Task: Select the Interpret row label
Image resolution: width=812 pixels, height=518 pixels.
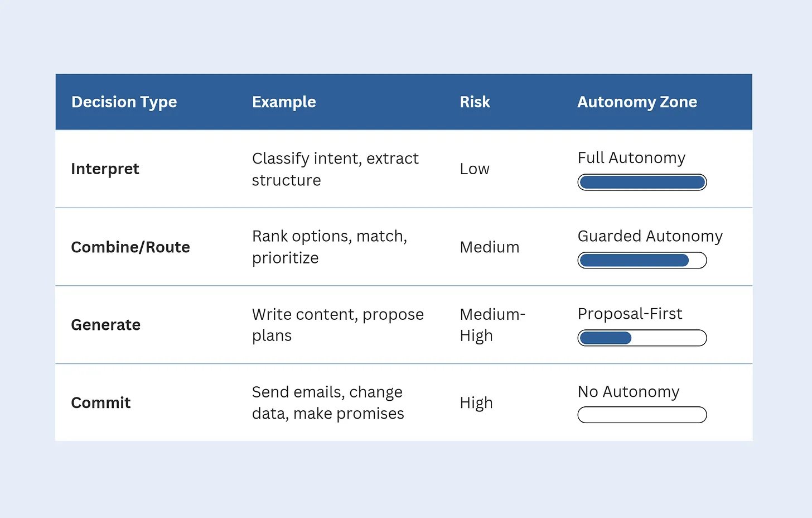Action: [x=105, y=169]
